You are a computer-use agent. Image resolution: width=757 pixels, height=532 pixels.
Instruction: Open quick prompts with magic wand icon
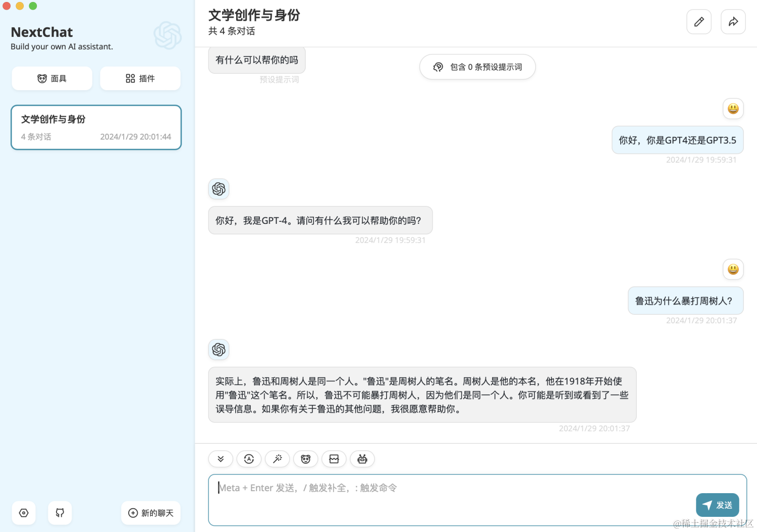click(277, 459)
